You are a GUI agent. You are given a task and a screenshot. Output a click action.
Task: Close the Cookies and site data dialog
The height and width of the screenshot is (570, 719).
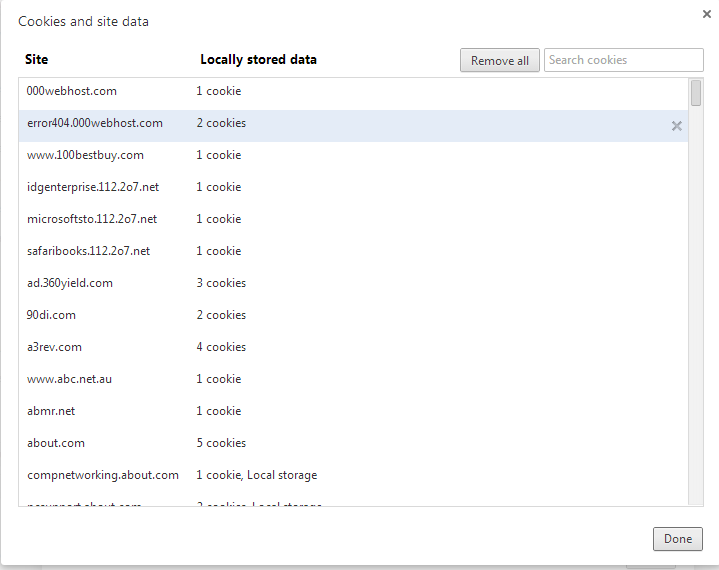point(707,14)
